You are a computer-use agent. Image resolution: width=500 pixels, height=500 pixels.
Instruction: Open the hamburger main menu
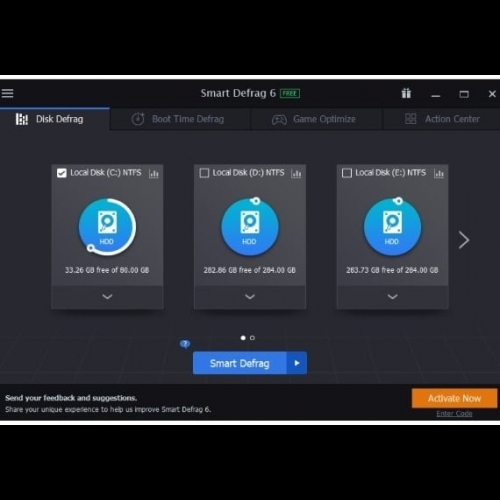(7, 93)
